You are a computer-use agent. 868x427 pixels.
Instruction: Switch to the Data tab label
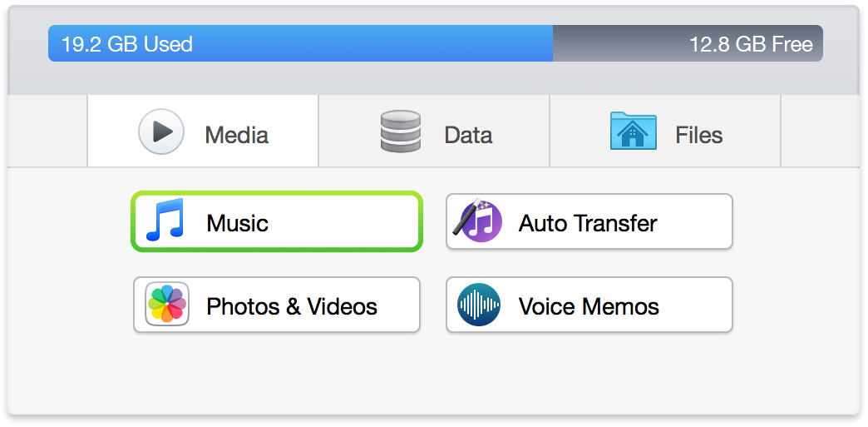pos(468,135)
